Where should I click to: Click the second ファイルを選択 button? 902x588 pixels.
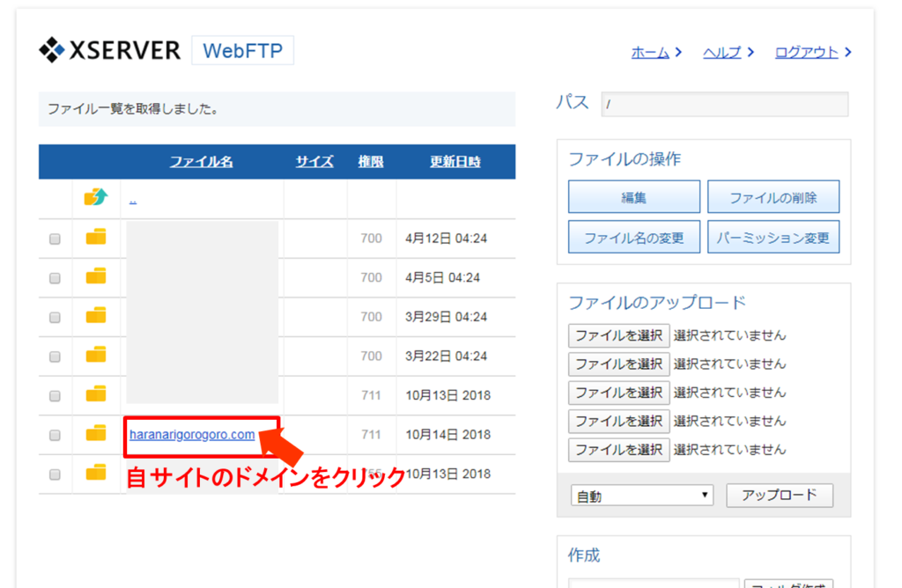click(619, 364)
